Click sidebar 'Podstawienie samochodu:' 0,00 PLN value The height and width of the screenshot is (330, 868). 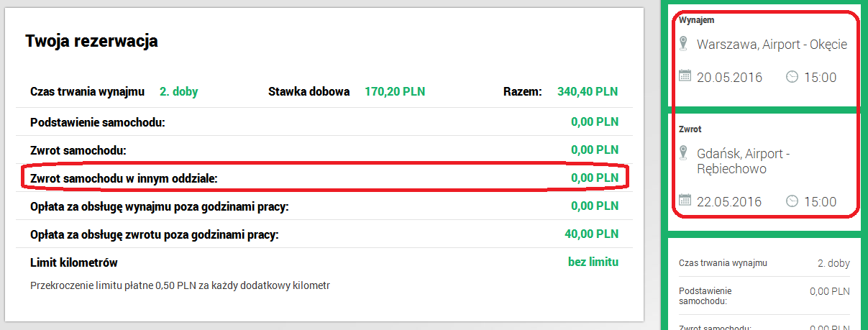(x=830, y=291)
